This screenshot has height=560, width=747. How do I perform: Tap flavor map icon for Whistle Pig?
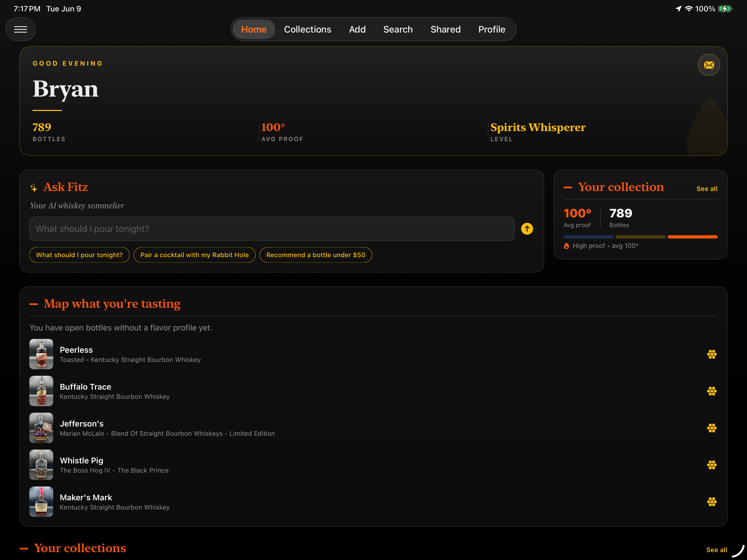711,465
